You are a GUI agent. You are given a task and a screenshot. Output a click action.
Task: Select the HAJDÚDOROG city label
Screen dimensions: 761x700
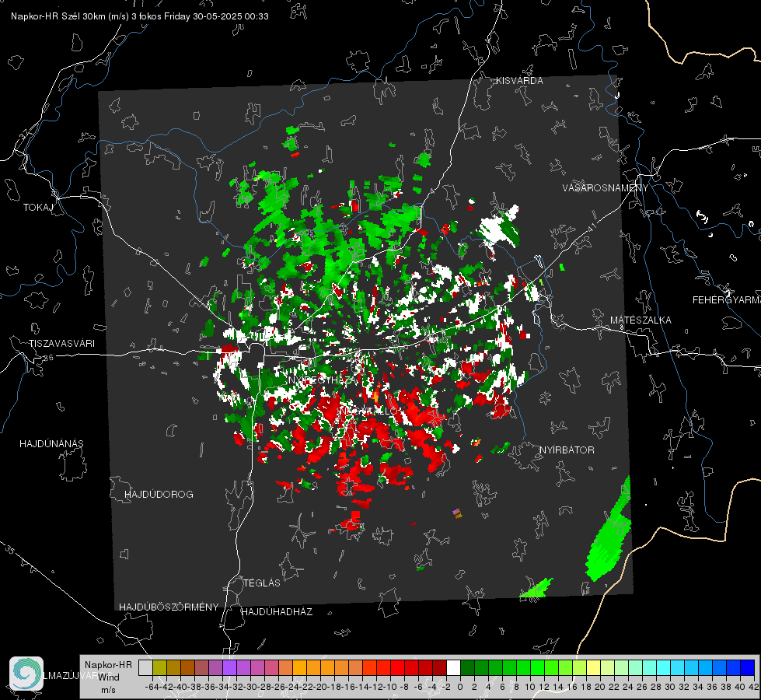pos(159,495)
